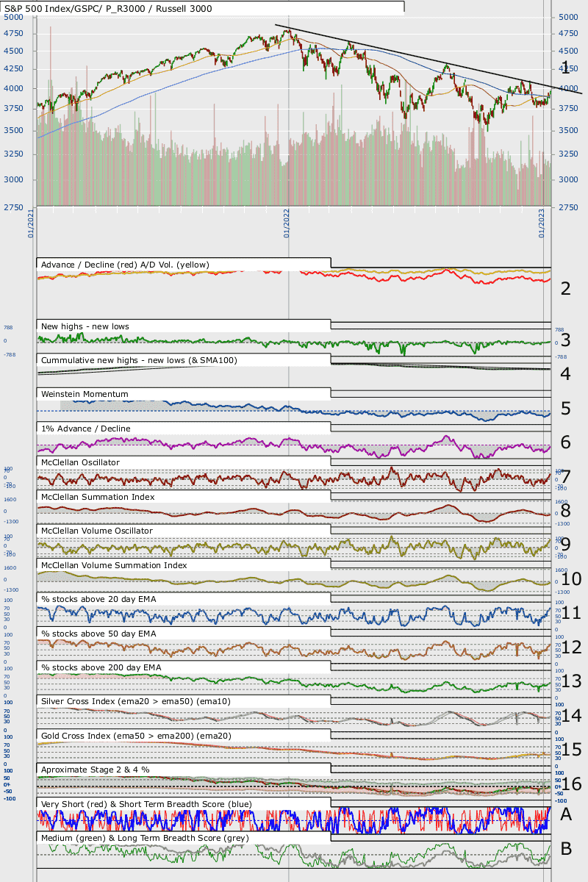Click 3500 on the left price axis

[14, 131]
